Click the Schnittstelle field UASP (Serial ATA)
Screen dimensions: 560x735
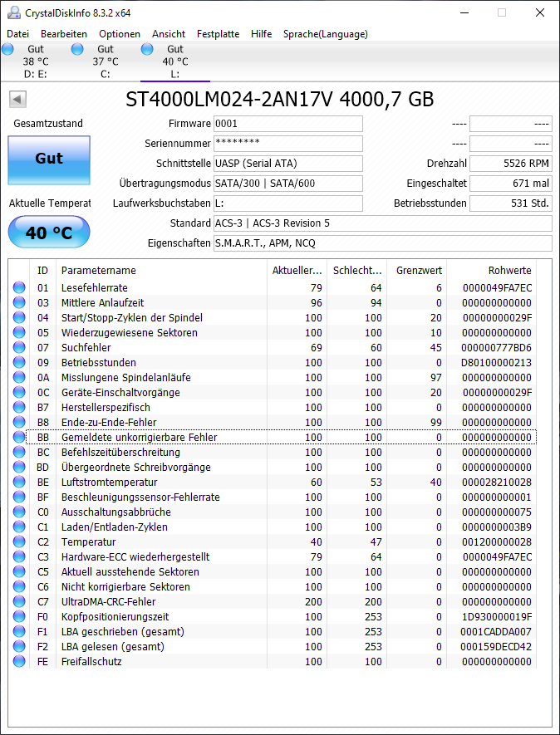[288, 164]
